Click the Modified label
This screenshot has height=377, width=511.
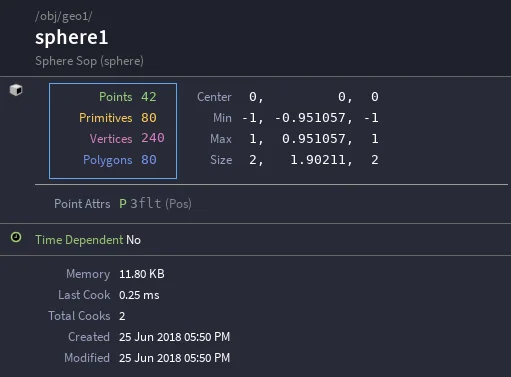[87, 358]
